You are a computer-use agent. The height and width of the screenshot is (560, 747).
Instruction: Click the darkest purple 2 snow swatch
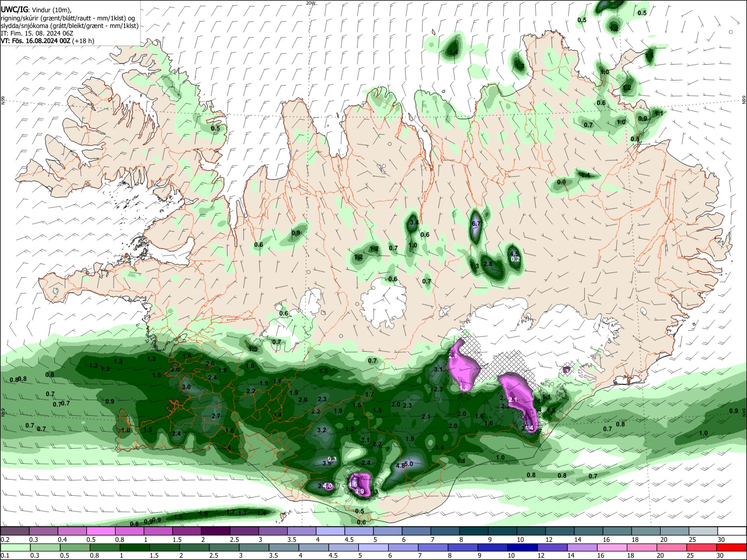(x=215, y=531)
